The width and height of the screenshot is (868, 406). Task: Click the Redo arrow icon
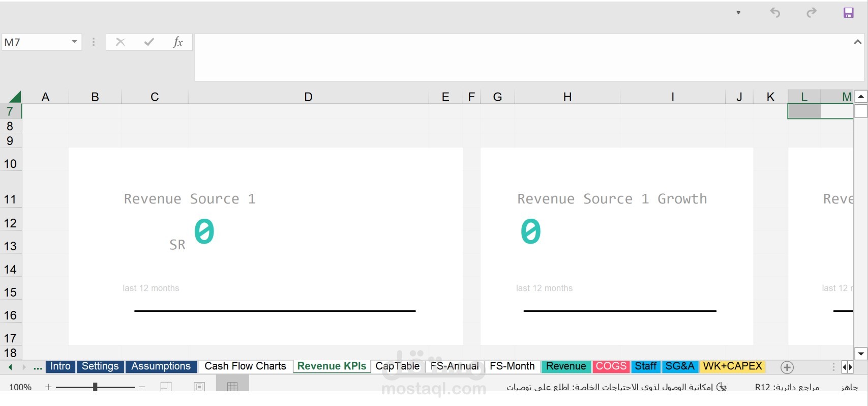[812, 13]
